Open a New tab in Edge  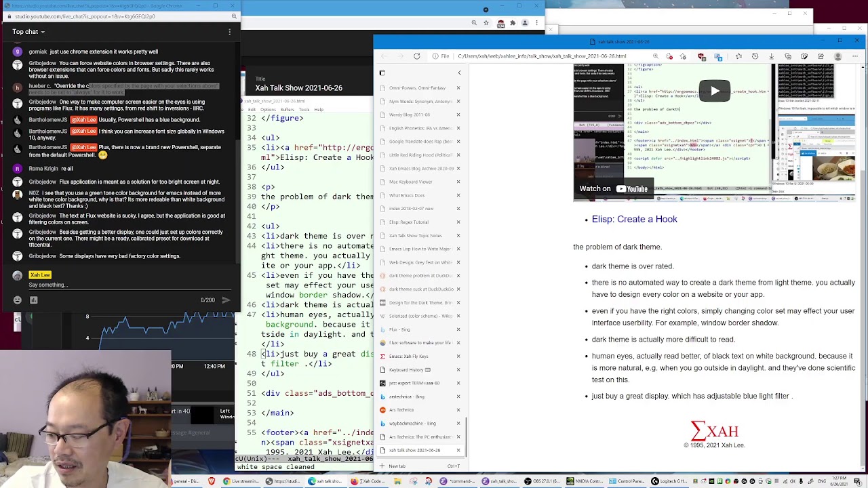pyautogui.click(x=420, y=466)
